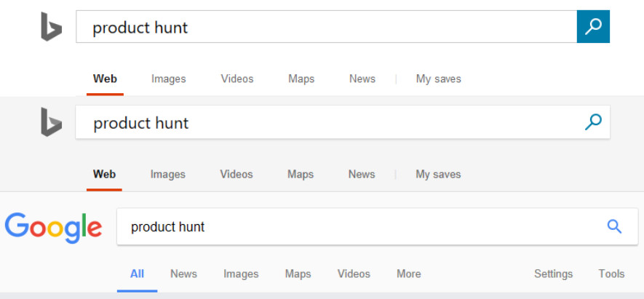
Task: Click the blue search button in top Bing bar
Action: [593, 27]
